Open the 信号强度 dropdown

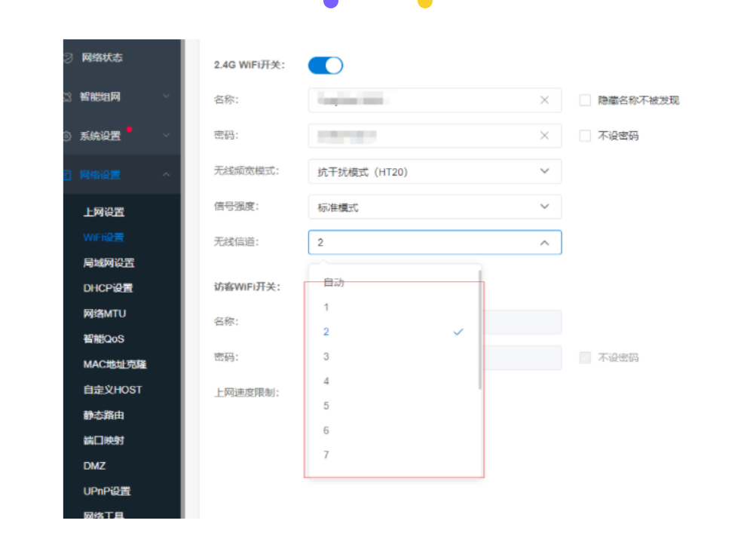[x=435, y=207]
